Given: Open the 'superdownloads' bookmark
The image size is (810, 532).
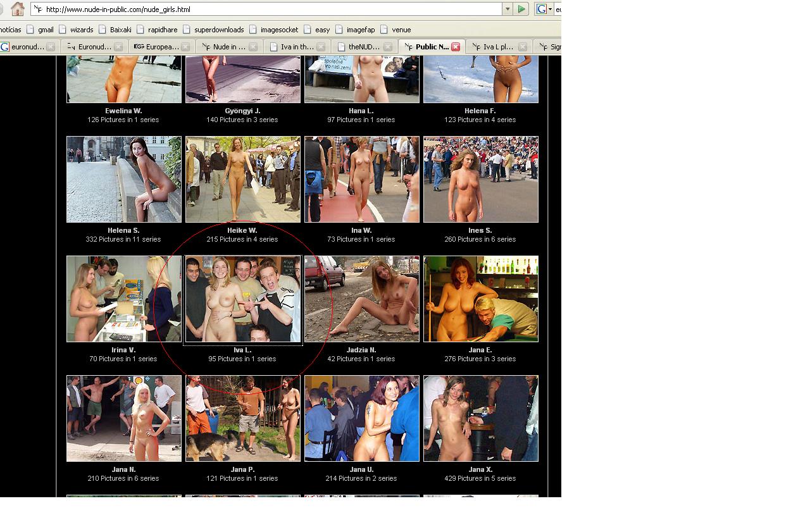Looking at the screenshot, I should point(218,30).
